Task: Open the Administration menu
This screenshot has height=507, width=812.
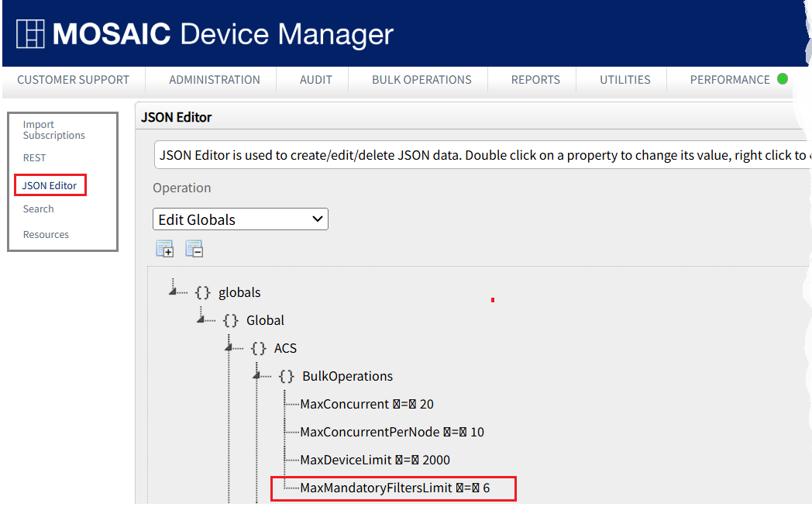Action: click(x=215, y=80)
